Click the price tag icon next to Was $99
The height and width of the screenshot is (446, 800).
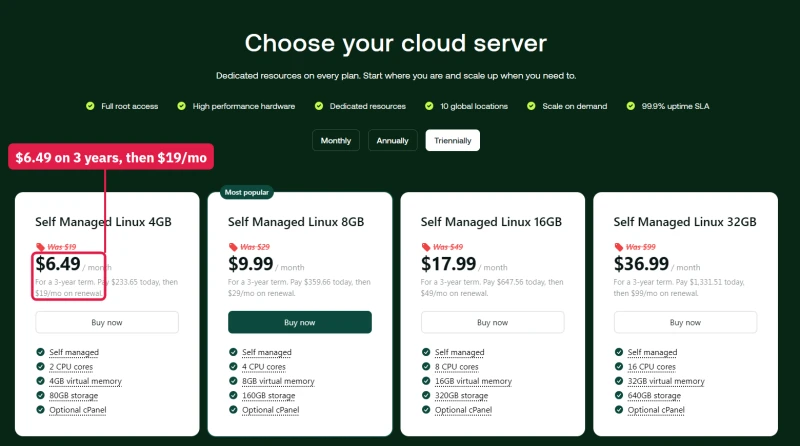(619, 247)
